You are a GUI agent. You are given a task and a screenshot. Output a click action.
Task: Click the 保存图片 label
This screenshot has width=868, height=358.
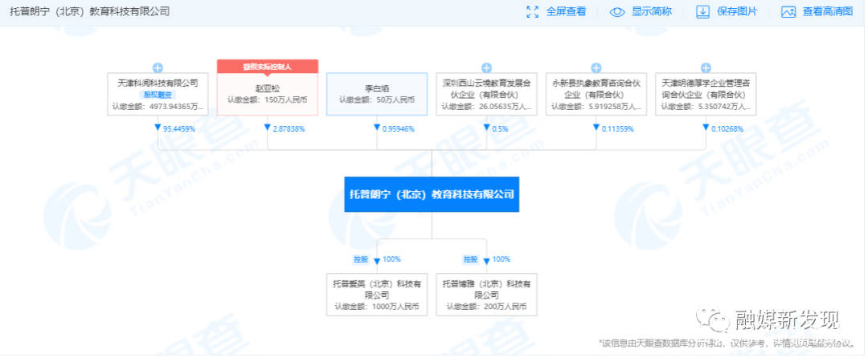point(737,11)
